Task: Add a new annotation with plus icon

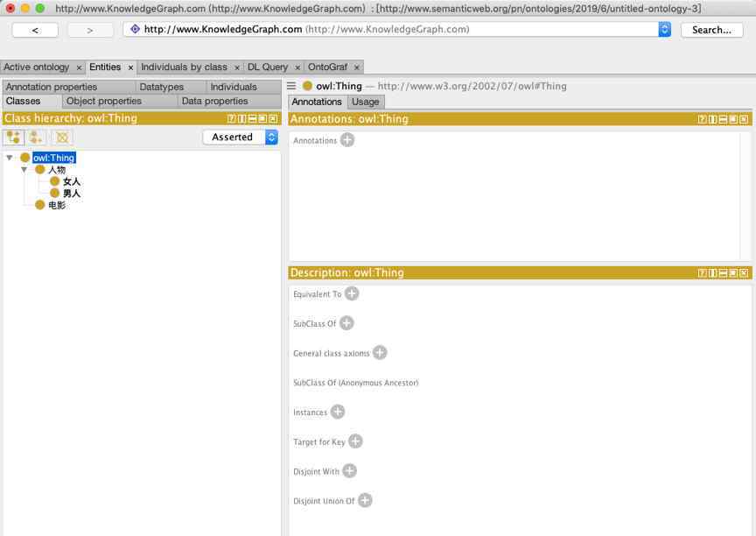Action: pyautogui.click(x=347, y=140)
